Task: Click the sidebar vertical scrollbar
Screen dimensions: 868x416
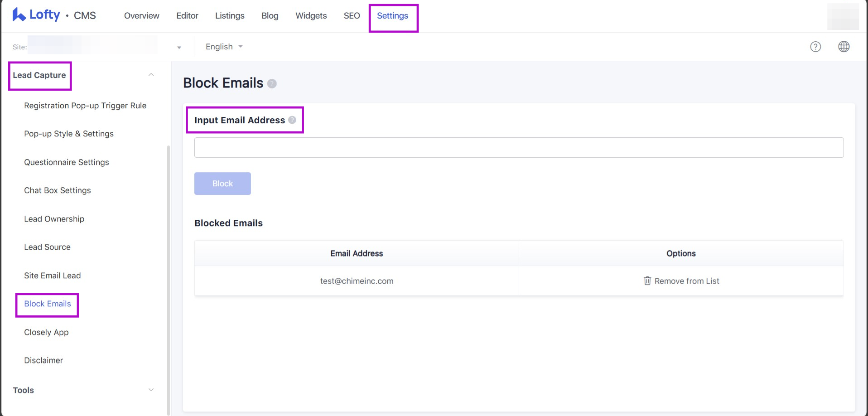Action: tap(169, 272)
